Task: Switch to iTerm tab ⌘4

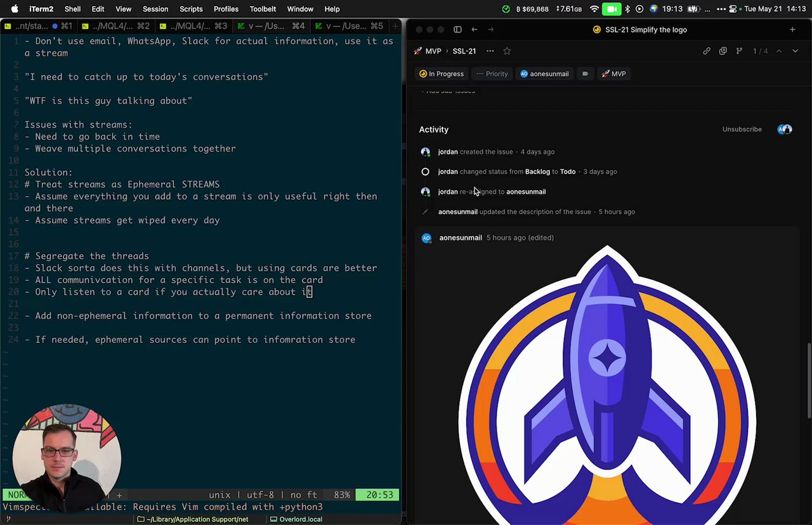Action: coord(273,26)
